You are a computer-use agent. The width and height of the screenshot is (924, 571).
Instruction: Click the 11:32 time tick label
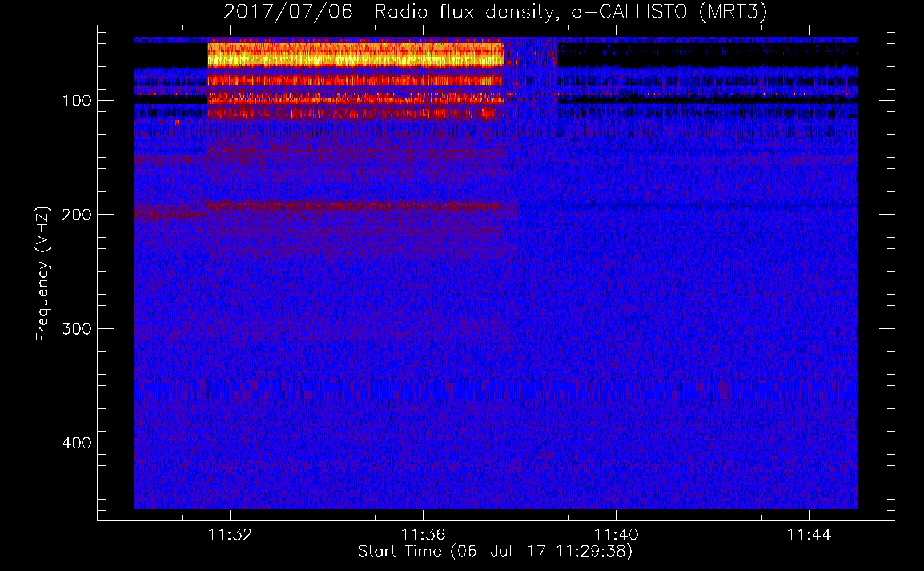(230, 535)
